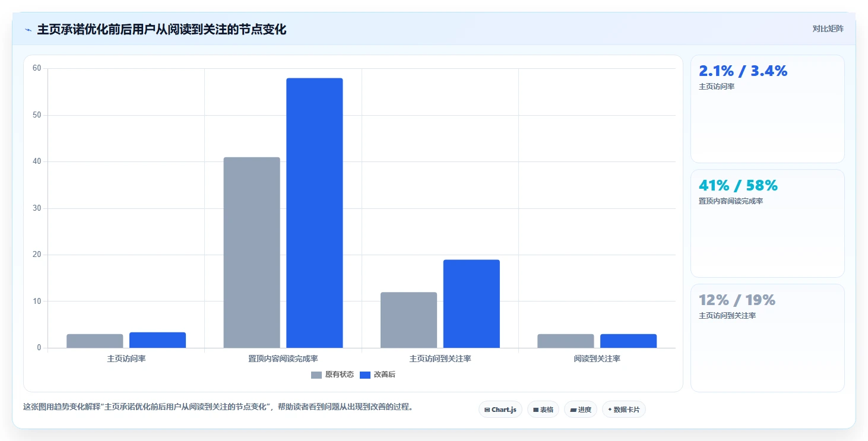Click the gray bar for 主页访问到关注率
The height and width of the screenshot is (441, 868).
point(408,320)
